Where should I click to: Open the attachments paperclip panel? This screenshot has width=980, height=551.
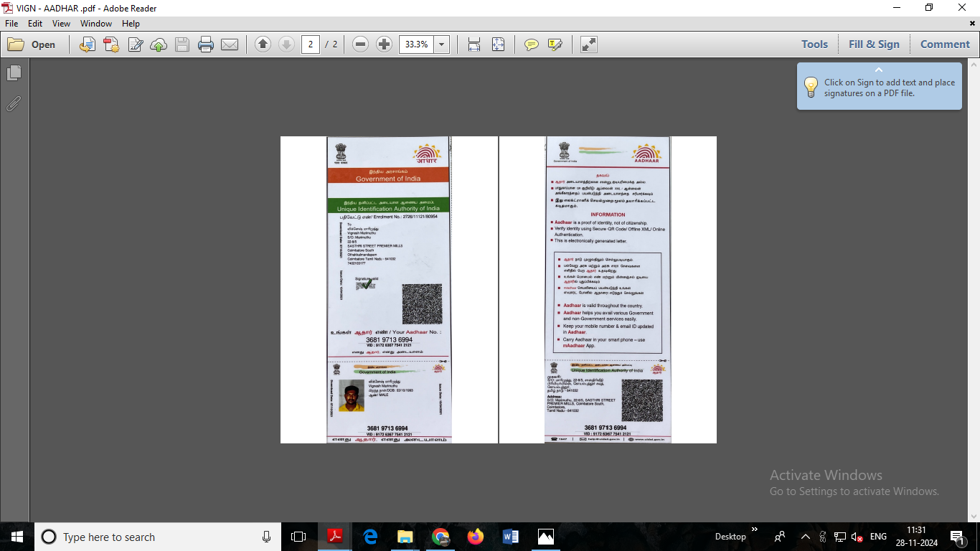pyautogui.click(x=14, y=104)
